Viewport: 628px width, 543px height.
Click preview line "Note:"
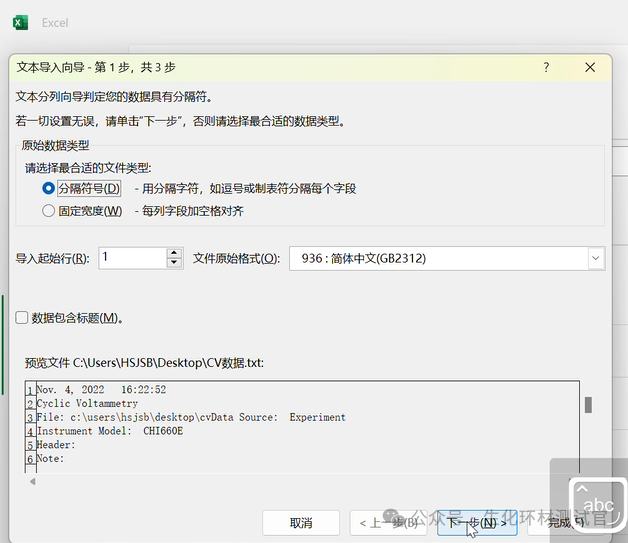pyautogui.click(x=50, y=459)
